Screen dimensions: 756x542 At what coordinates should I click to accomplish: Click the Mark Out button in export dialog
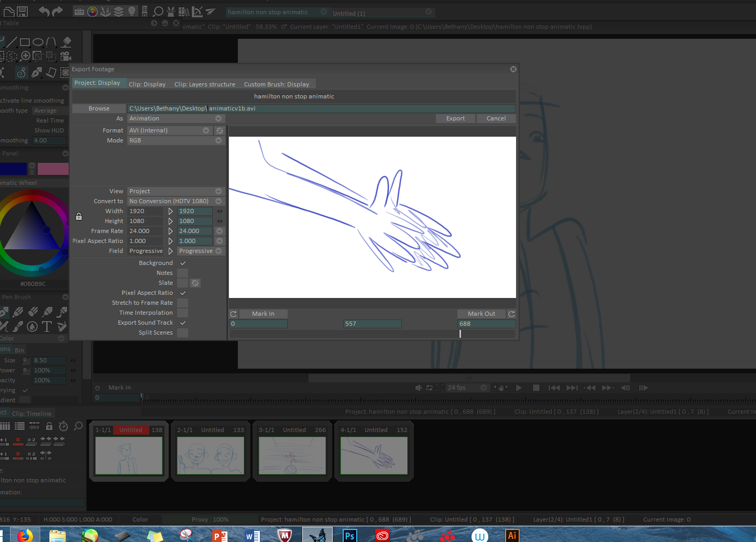481,314
